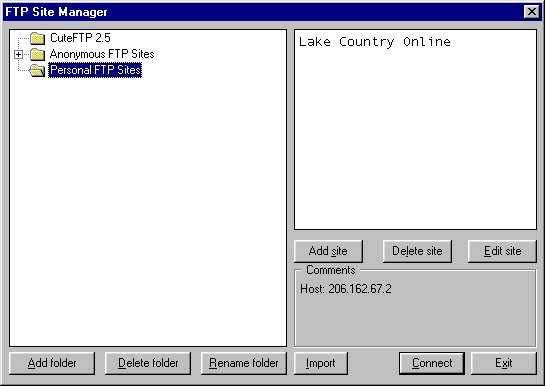Click the Anonymous FTP Sites folder icon

(37, 54)
